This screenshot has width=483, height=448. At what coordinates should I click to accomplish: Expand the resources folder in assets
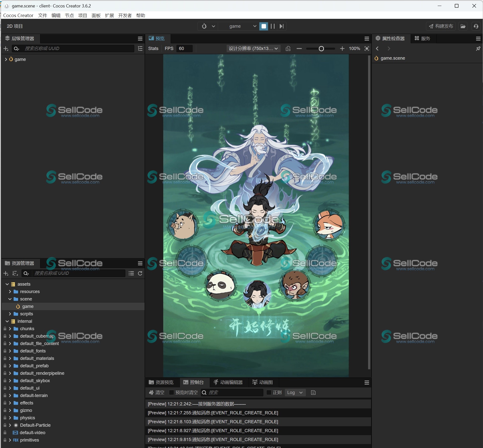pos(10,292)
